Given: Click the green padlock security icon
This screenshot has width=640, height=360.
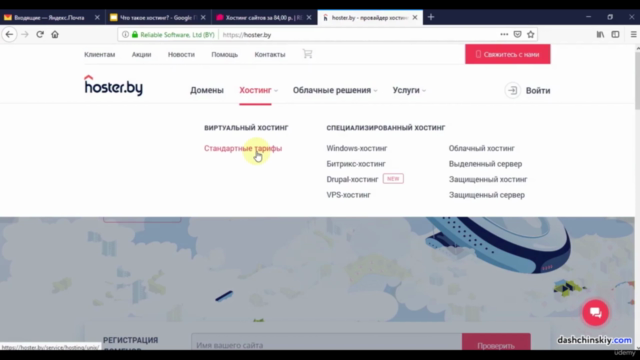Looking at the screenshot, I should (135, 35).
